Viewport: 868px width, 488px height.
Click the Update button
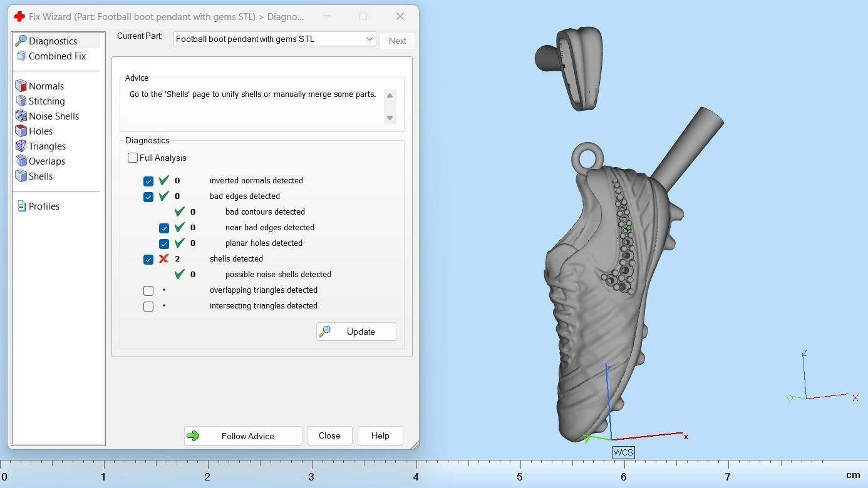tap(356, 332)
